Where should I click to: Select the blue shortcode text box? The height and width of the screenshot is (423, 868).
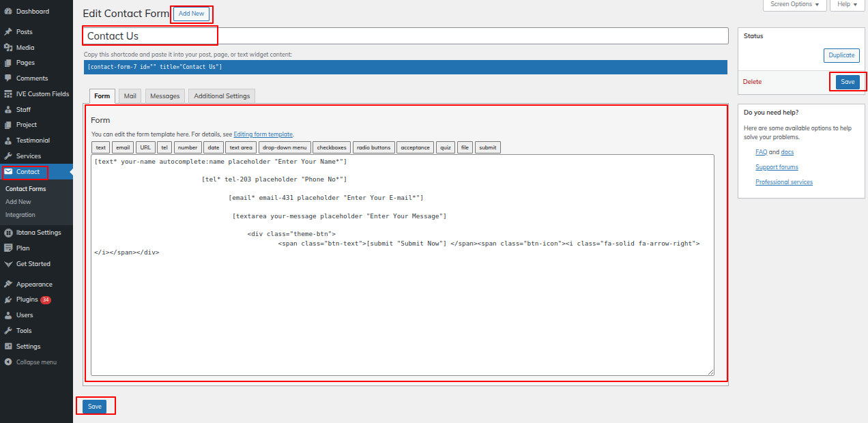pos(405,67)
